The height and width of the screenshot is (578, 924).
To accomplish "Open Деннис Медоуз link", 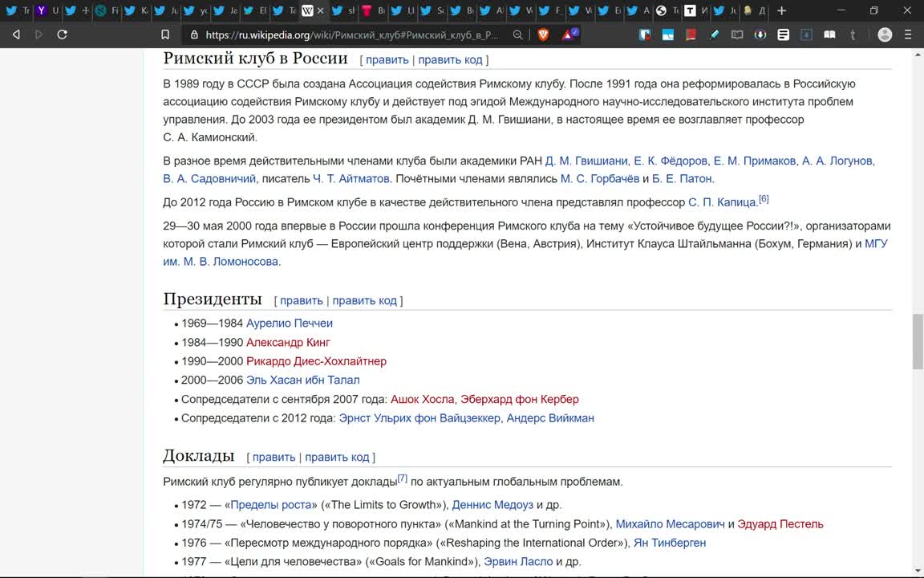I will click(492, 505).
